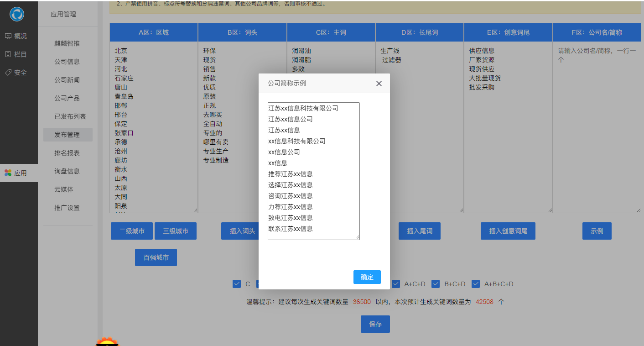Viewport: 644px width, 346px height.
Task: Click the 插入词头 button
Action: point(242,231)
